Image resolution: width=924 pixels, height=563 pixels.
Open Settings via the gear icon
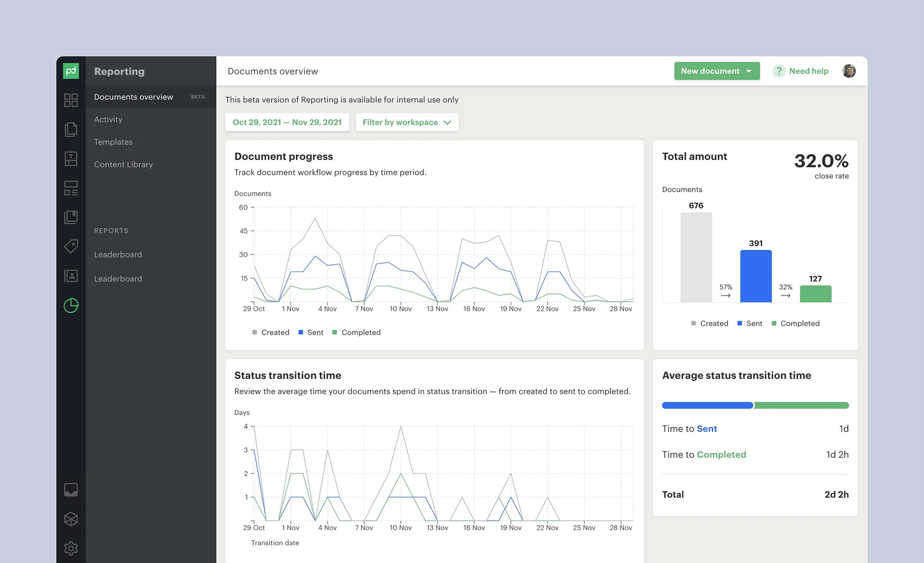71,548
